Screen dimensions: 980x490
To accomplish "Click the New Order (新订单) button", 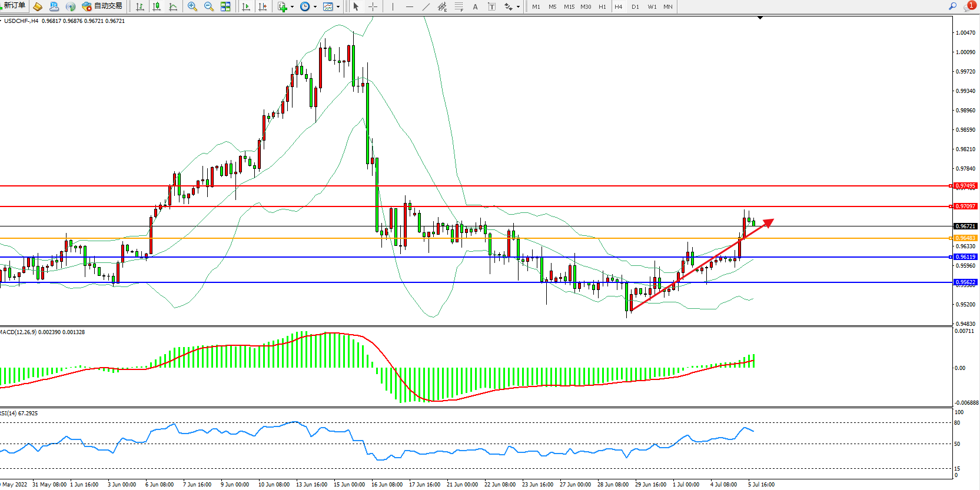I will click(14, 6).
